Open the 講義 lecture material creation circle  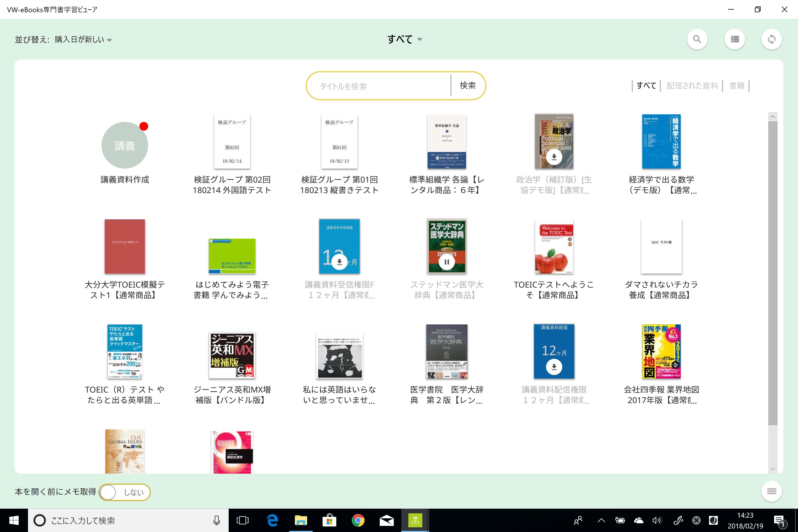click(125, 145)
